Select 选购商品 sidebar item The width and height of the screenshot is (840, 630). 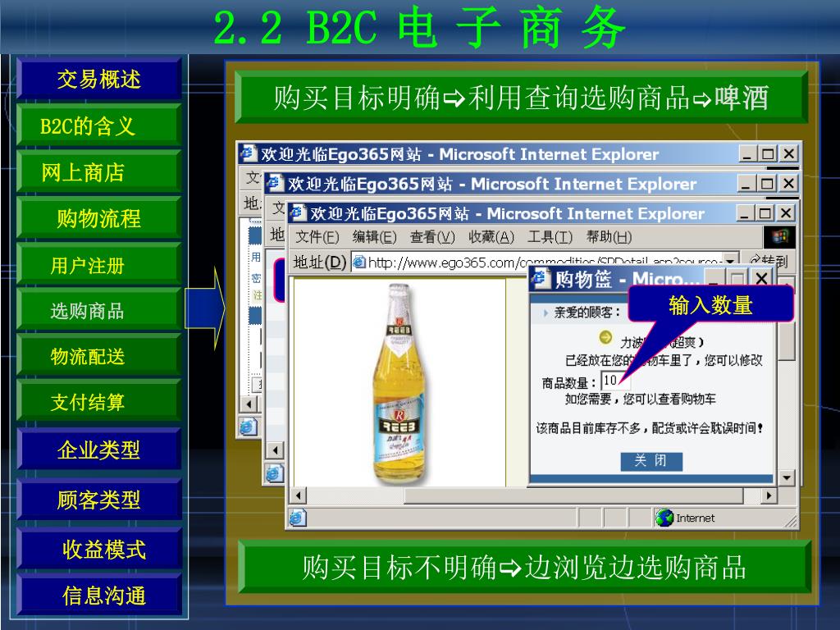pos(99,311)
